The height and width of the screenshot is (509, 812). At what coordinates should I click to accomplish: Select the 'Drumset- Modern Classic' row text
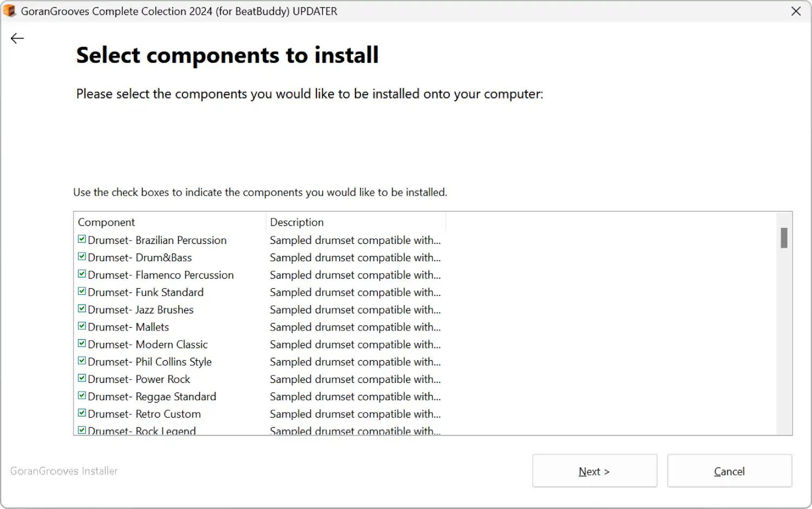click(148, 345)
